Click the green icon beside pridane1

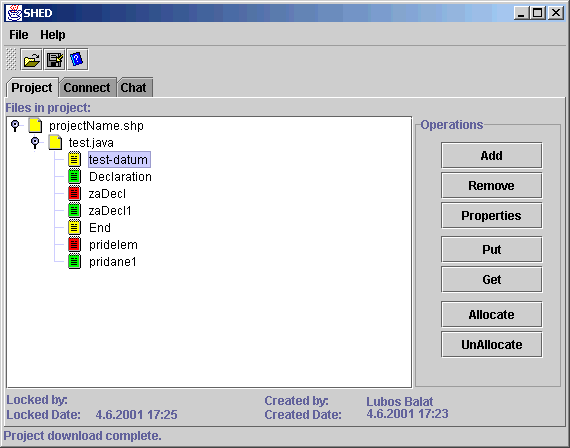(75, 261)
